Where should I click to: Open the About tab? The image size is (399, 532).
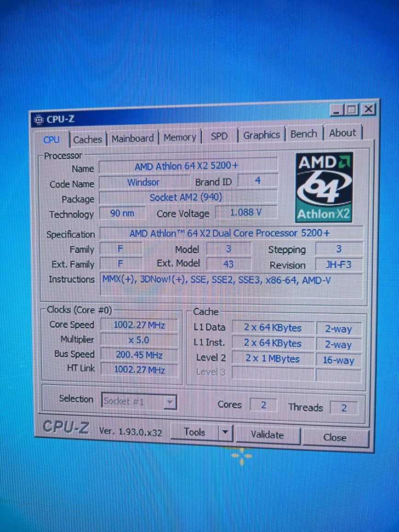click(342, 133)
